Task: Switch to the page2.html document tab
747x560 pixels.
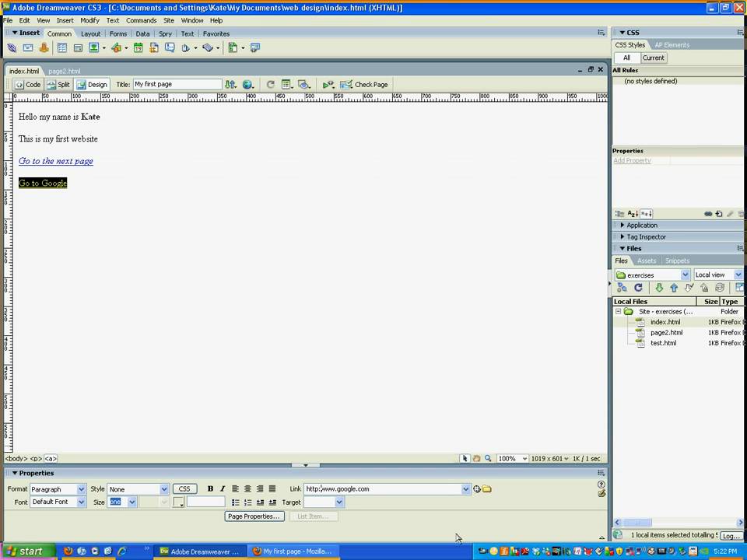Action: (64, 71)
